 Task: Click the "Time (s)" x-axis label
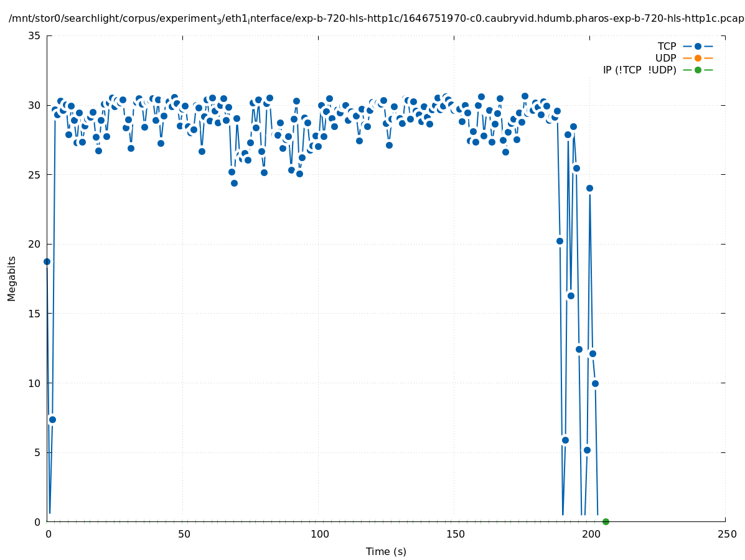(x=386, y=551)
